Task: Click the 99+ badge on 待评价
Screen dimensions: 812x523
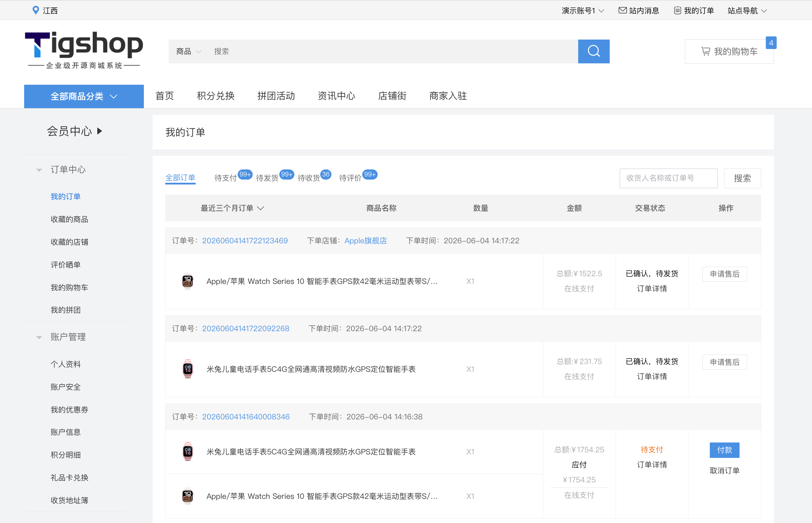Action: pyautogui.click(x=370, y=174)
